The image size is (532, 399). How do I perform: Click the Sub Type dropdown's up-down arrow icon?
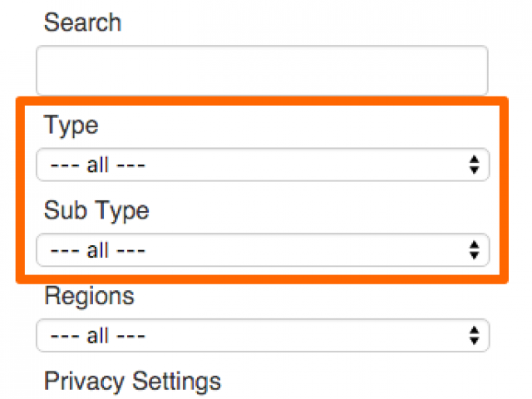click(474, 250)
